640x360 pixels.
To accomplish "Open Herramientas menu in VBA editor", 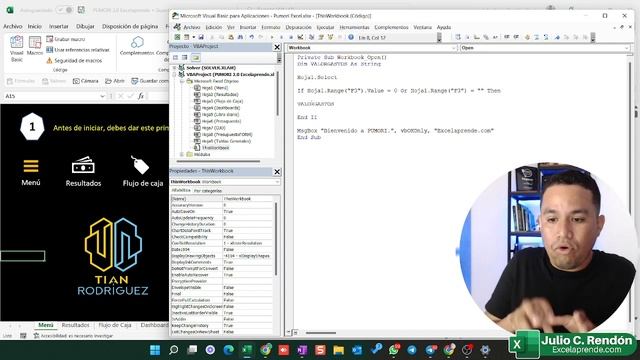I will (354, 27).
